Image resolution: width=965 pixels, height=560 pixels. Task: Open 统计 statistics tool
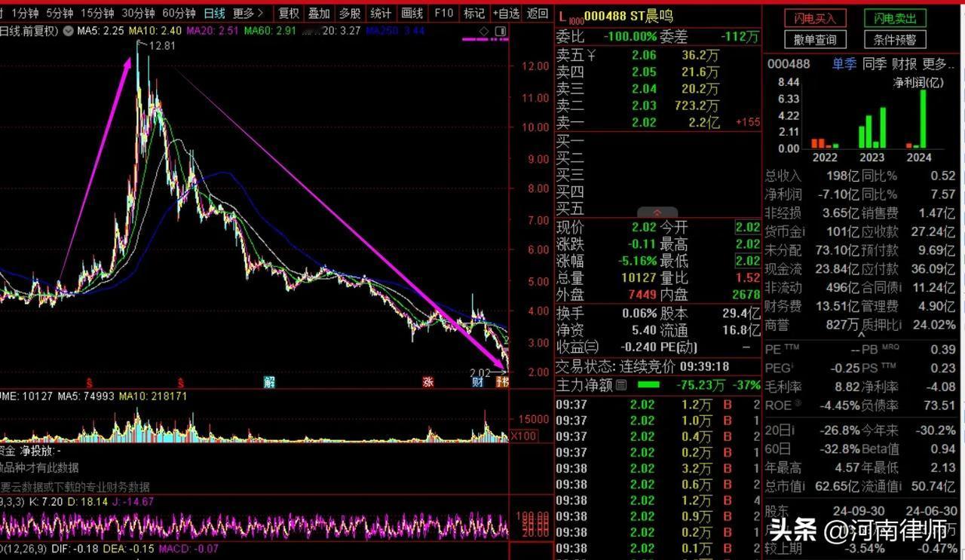pyautogui.click(x=381, y=13)
